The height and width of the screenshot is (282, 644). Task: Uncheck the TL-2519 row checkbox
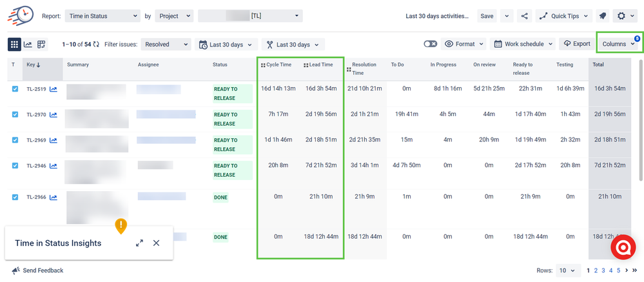pos(15,89)
